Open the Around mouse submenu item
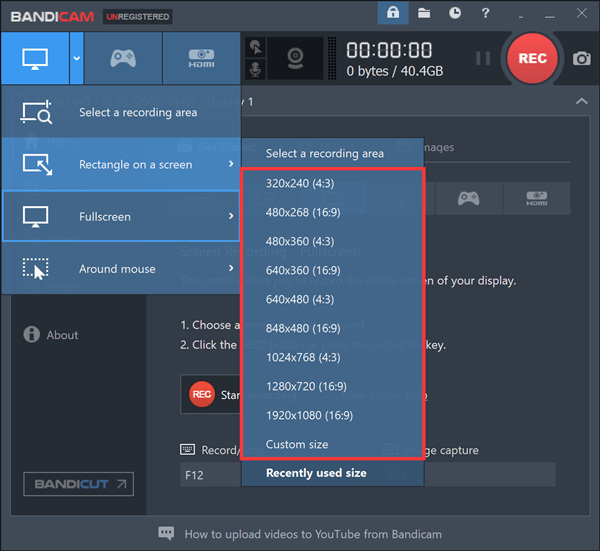Viewport: 600px width, 551px height. coord(121,268)
